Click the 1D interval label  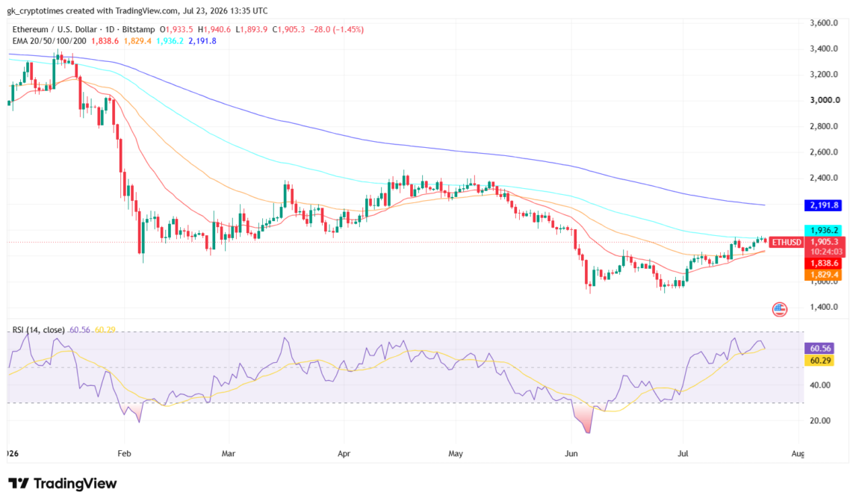click(111, 29)
